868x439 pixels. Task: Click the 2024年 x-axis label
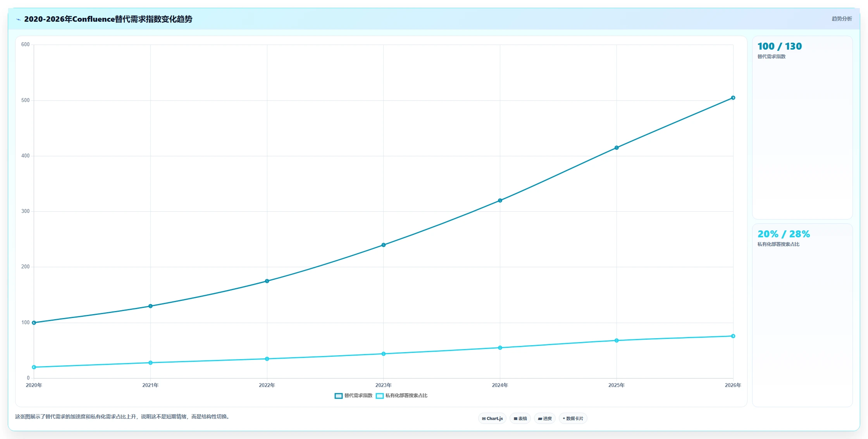point(500,385)
